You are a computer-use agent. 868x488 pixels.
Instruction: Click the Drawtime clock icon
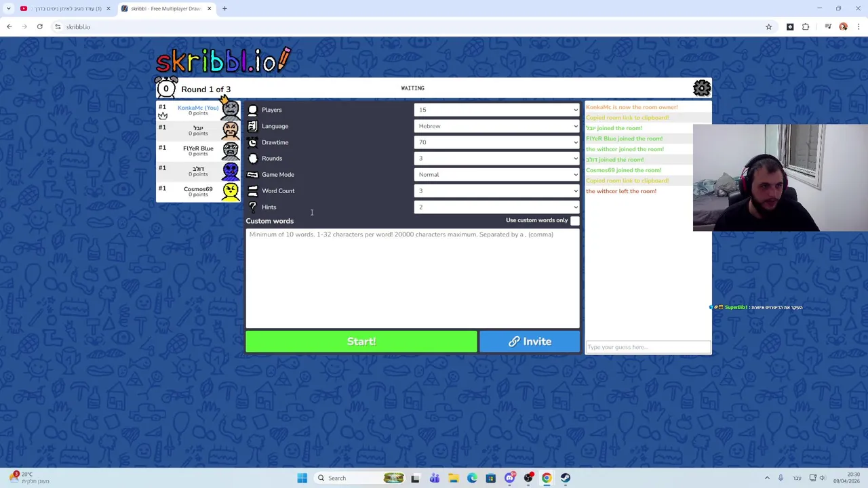pos(252,142)
